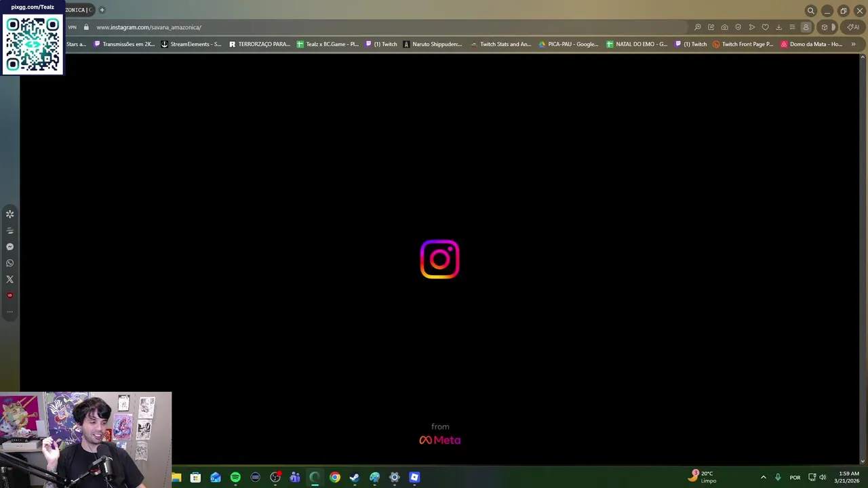
Task: Open a new tab with the plus button
Action: click(102, 10)
